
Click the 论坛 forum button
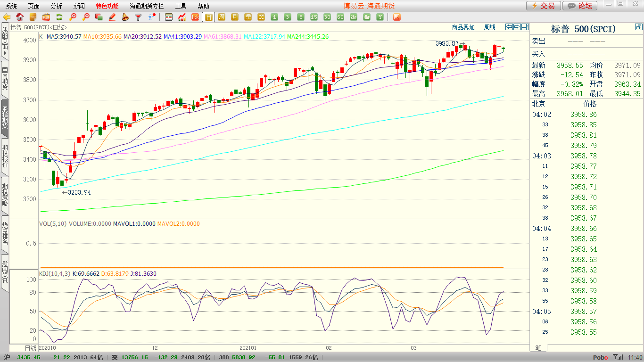pos(580,6)
